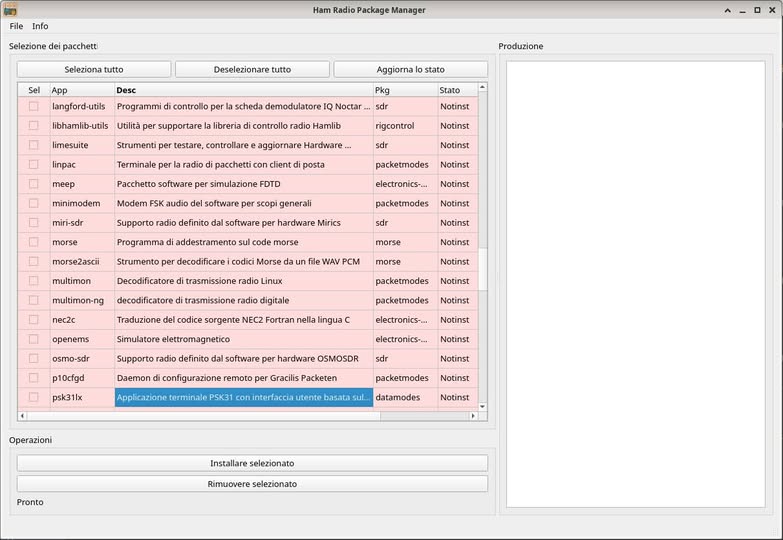Select the 'Modem FSK audio' description cell
The image size is (783, 540).
point(244,203)
